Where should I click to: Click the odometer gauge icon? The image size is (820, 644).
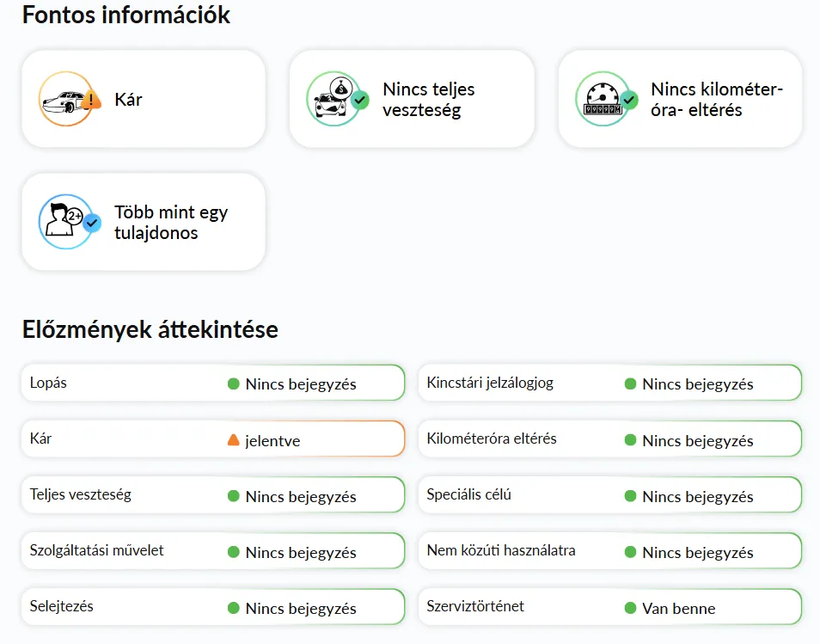607,99
